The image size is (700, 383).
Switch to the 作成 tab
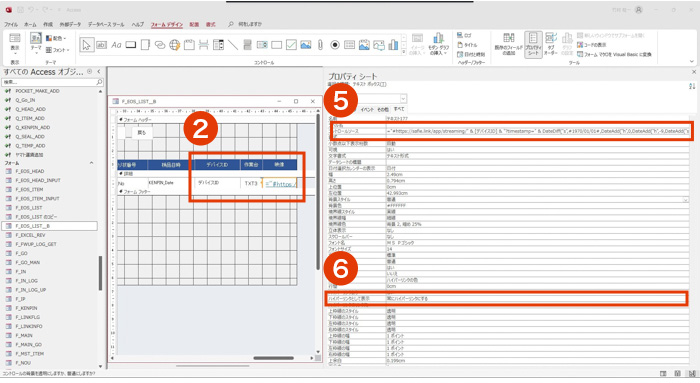tap(48, 24)
